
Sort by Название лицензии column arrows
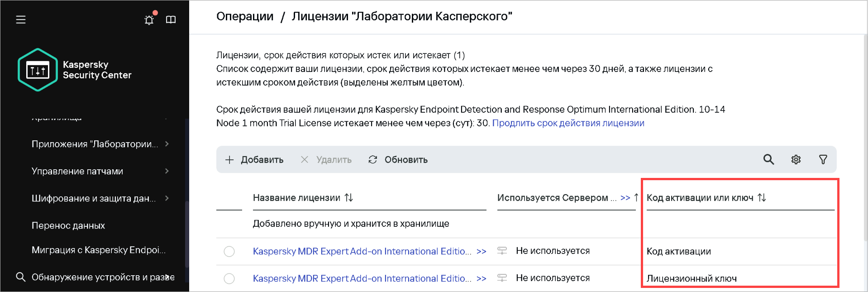coord(349,197)
